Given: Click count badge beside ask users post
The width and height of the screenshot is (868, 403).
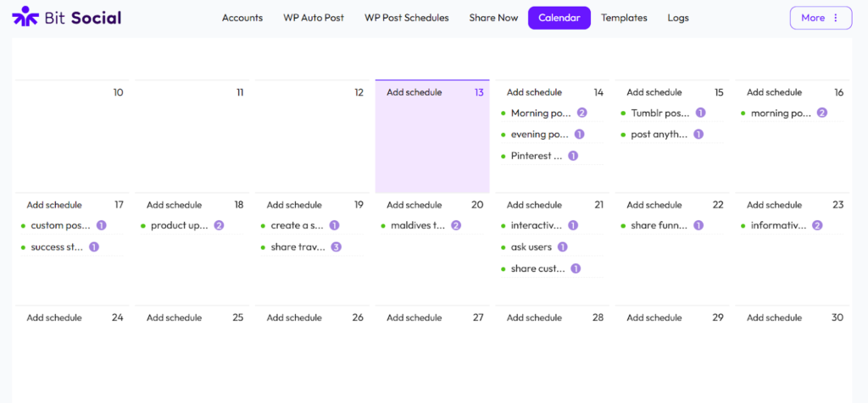Looking at the screenshot, I should tap(562, 247).
